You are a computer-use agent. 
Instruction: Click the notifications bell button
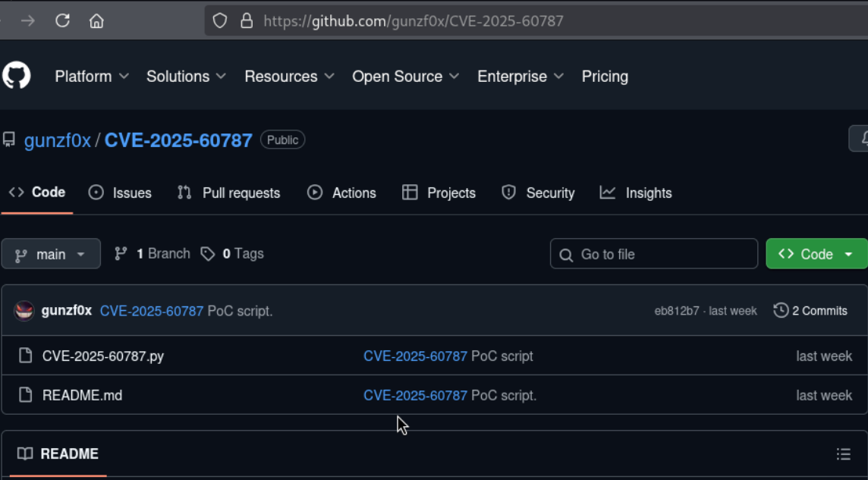tap(859, 138)
